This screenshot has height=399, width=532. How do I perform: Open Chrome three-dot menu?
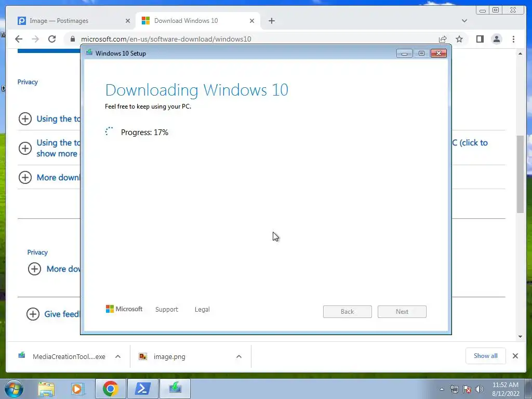(513, 39)
